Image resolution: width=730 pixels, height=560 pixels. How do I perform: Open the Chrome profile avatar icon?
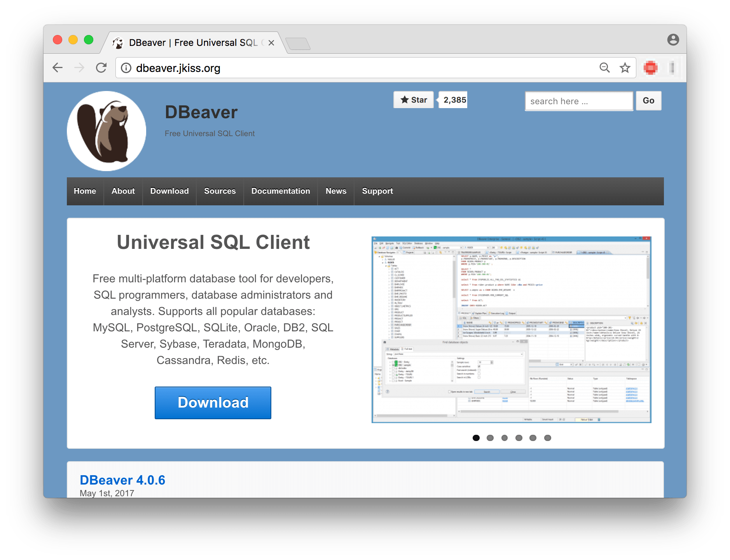[673, 40]
